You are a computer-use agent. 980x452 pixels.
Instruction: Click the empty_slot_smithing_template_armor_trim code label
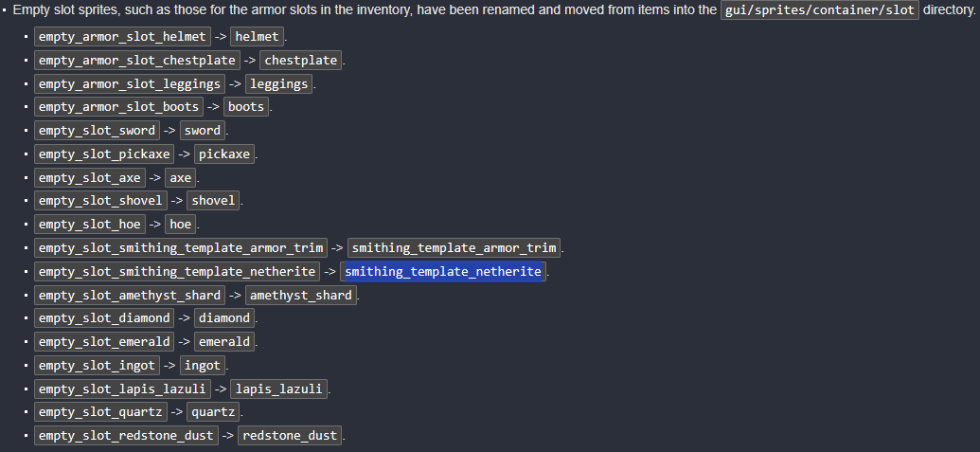tap(181, 247)
